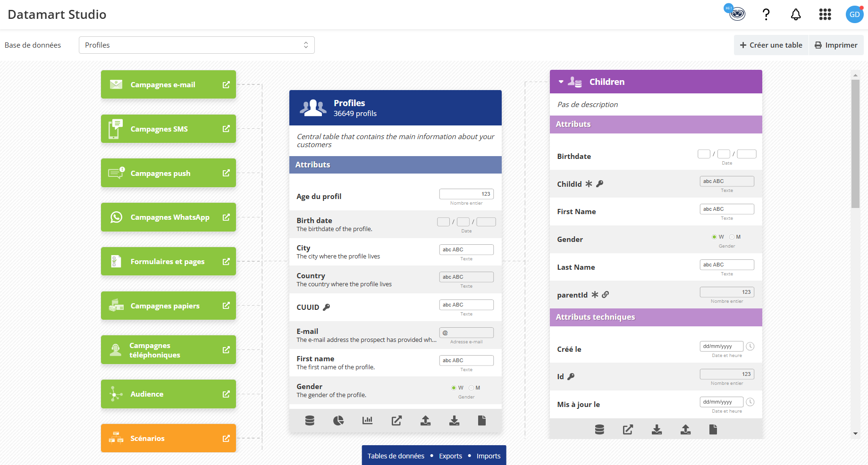Click database icon in Profiles toolbar

(310, 421)
